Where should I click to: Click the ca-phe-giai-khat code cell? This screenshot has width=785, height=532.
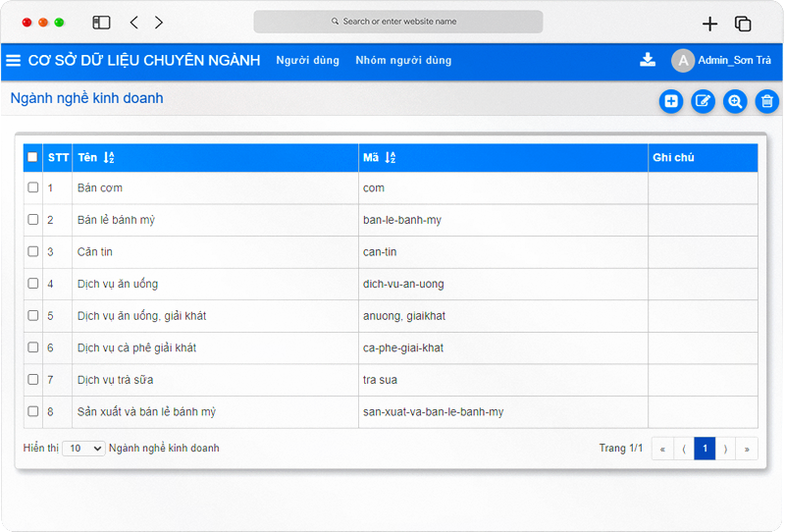(x=503, y=347)
